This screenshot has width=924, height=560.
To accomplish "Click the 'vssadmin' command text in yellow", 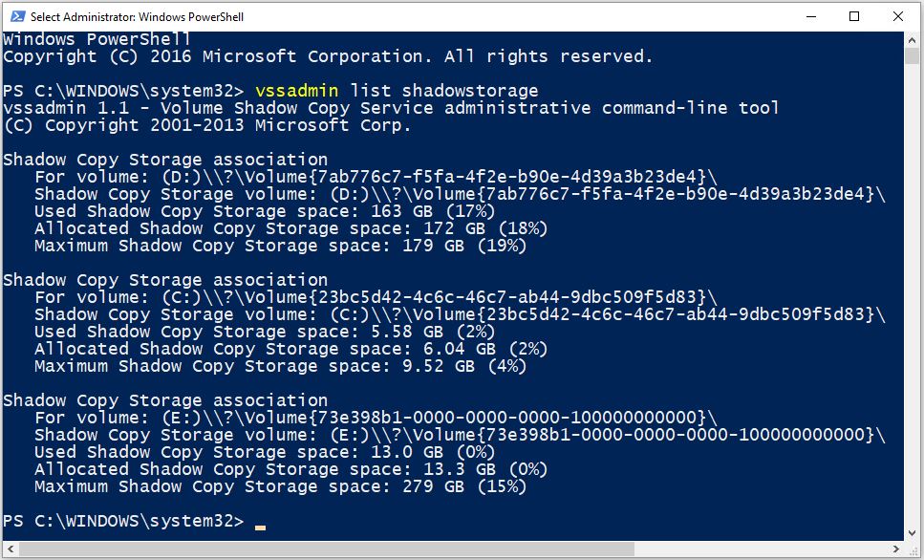I will coord(296,91).
